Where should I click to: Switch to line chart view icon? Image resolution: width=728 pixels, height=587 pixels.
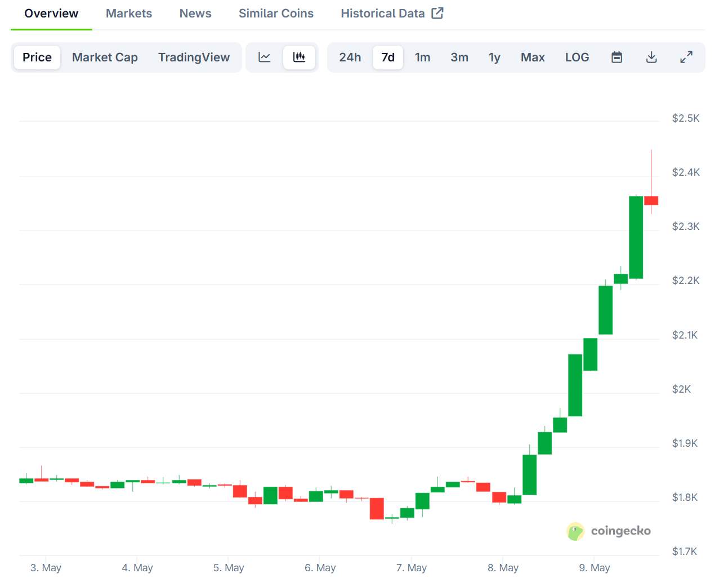(265, 57)
